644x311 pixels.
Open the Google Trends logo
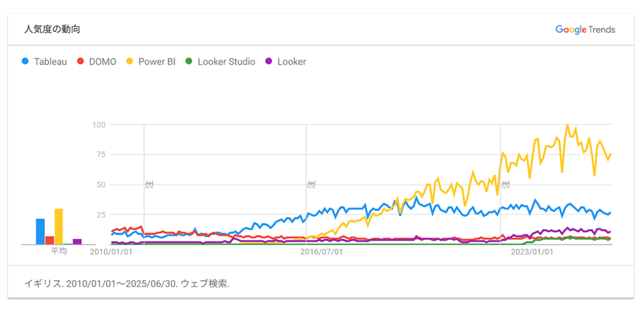click(x=585, y=30)
